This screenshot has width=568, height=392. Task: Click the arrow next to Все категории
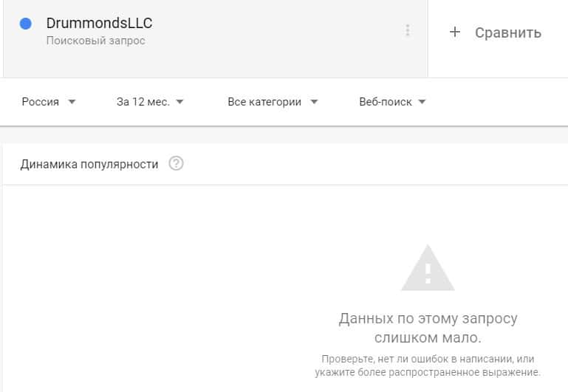point(314,102)
